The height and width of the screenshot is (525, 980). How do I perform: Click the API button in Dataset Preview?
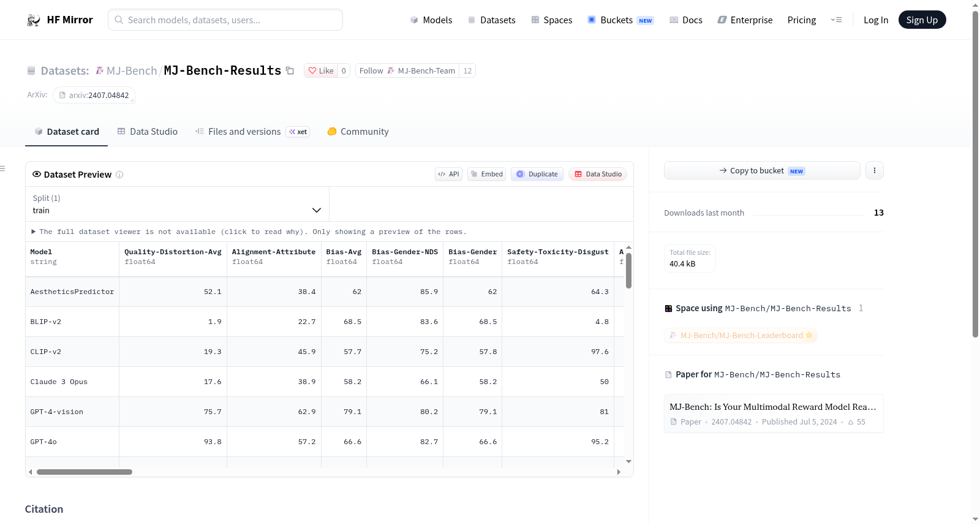pos(448,174)
